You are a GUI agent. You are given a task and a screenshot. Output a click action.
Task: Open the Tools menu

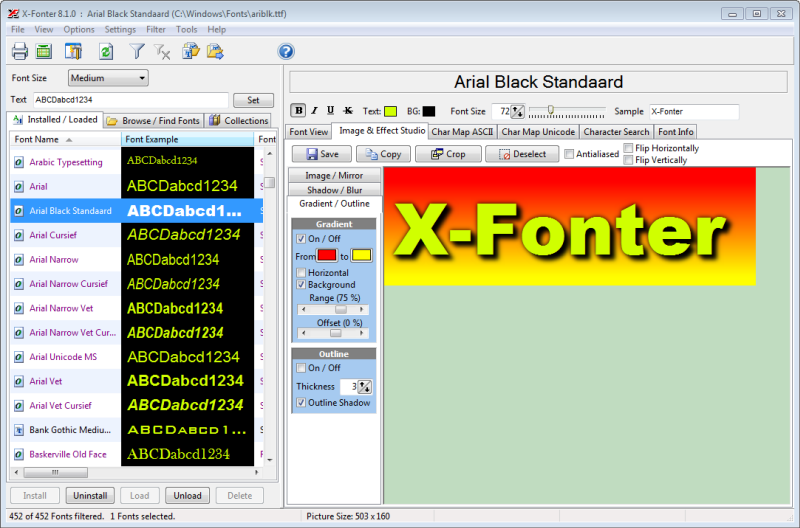(186, 30)
